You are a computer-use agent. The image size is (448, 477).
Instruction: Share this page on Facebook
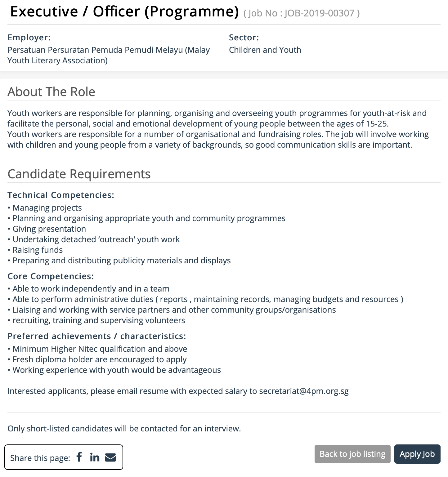79,457
